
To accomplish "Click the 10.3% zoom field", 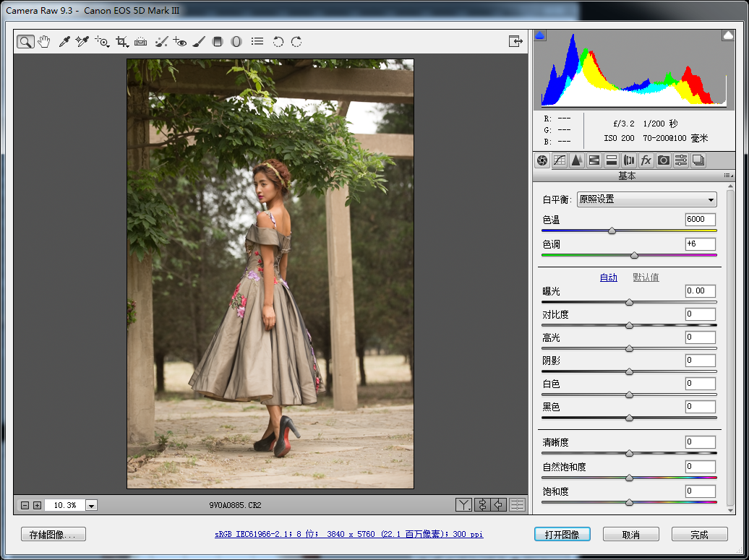I will click(x=65, y=505).
